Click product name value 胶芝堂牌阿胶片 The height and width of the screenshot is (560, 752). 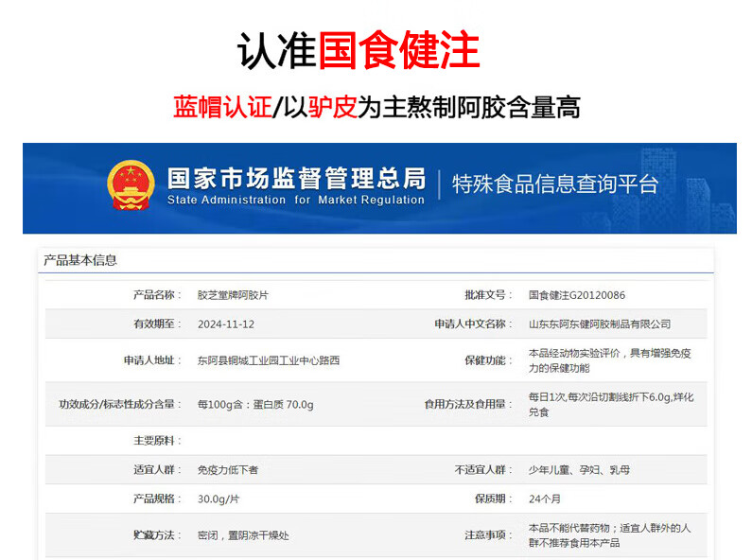click(x=233, y=295)
